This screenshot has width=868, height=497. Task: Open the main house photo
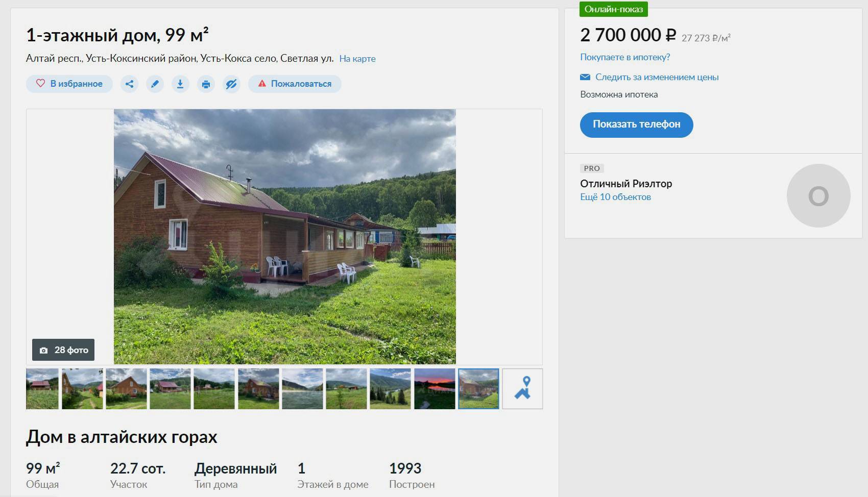[x=284, y=236]
